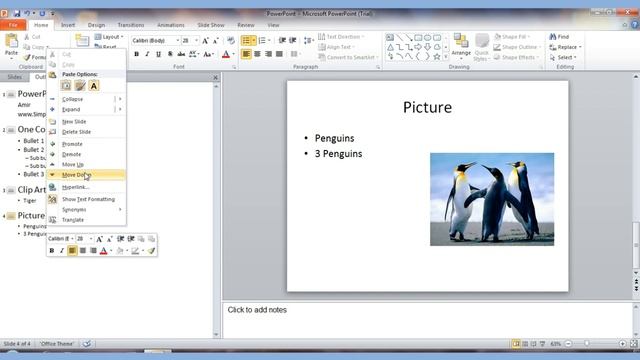Open the ribbon font size dropdown
Image resolution: width=640 pixels, height=360 pixels.
tap(196, 40)
